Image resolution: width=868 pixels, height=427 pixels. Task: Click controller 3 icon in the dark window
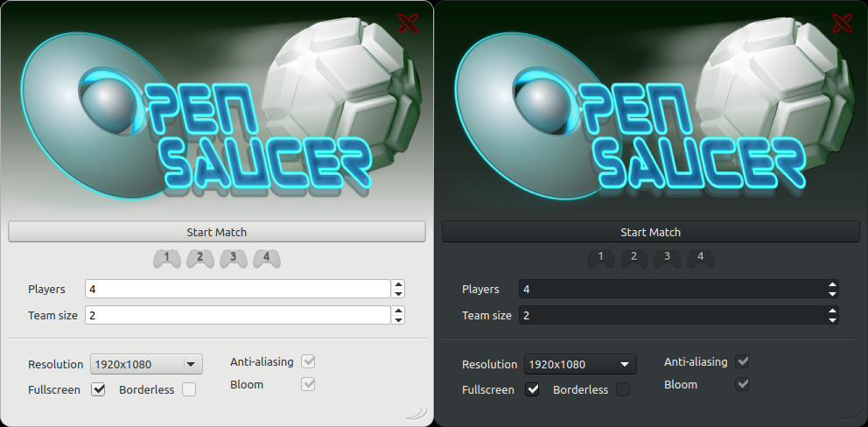tap(668, 258)
